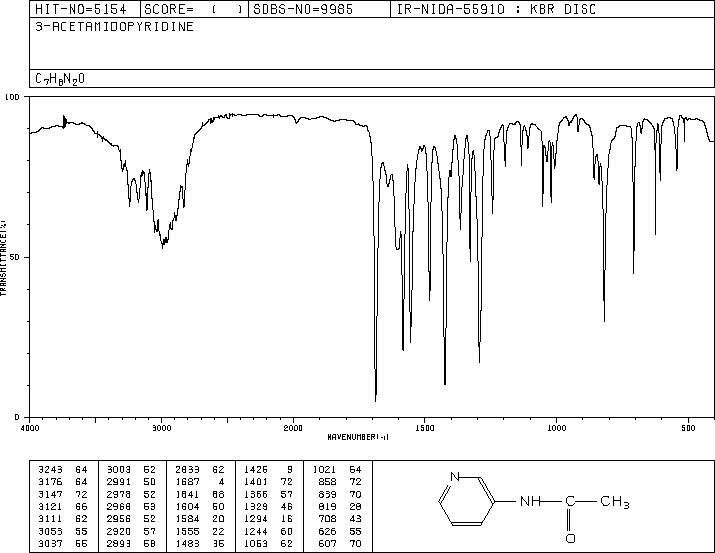Click the 3053 peak table entry

click(63, 531)
